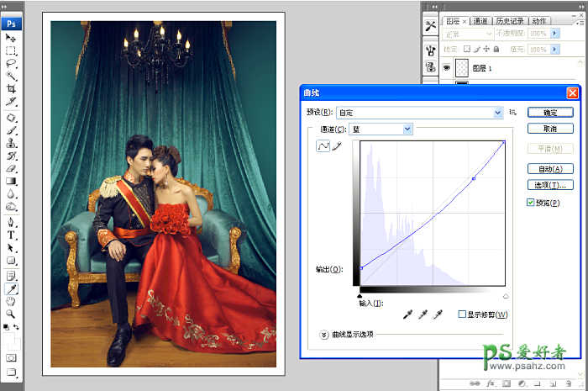Click the black point eyedropper in Curves
Viewport: 588px width, 391px height.
tap(408, 314)
